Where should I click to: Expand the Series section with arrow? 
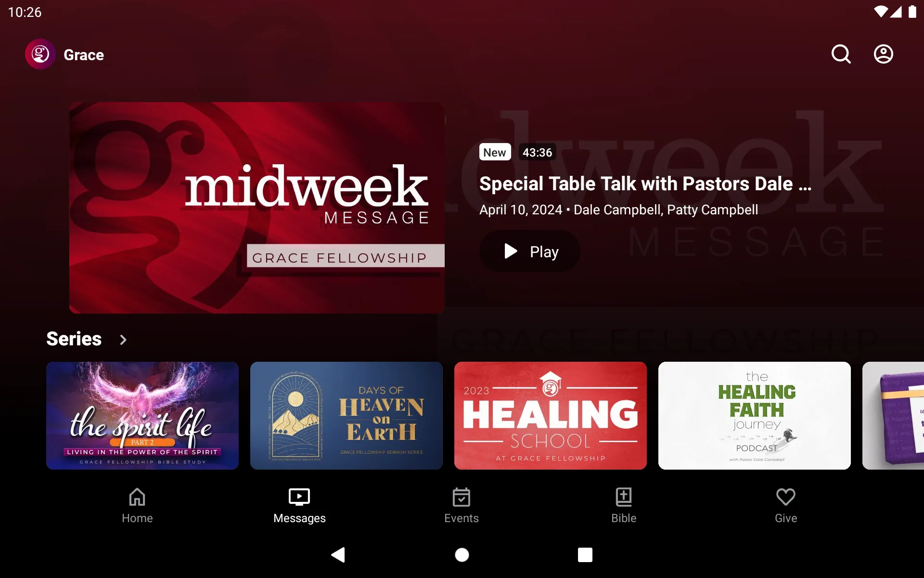click(x=123, y=339)
